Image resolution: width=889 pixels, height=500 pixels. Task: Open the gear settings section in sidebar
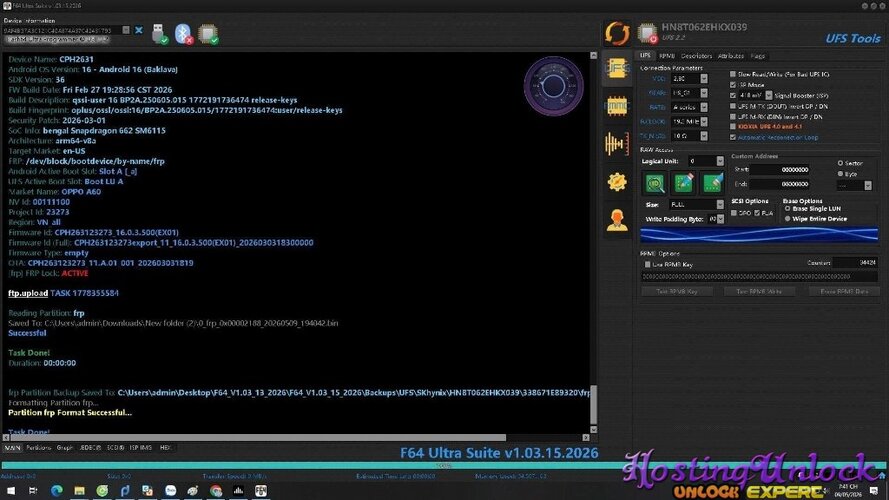pyautogui.click(x=617, y=182)
